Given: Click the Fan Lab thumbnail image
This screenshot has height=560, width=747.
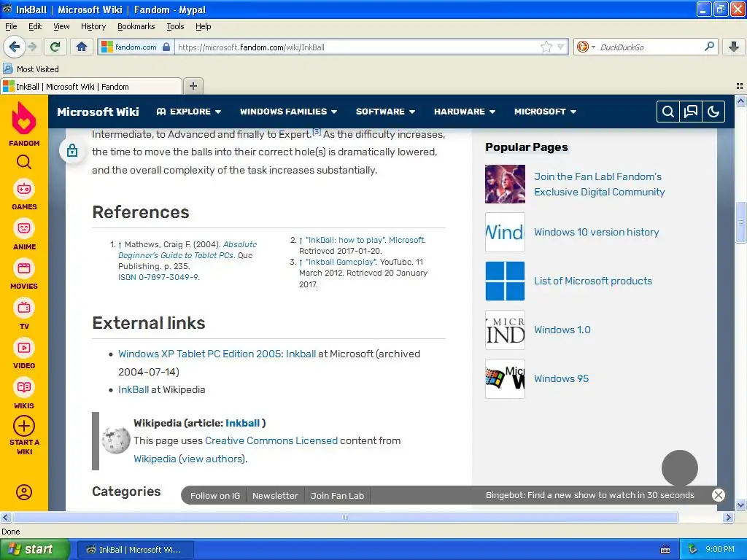Looking at the screenshot, I should point(505,184).
